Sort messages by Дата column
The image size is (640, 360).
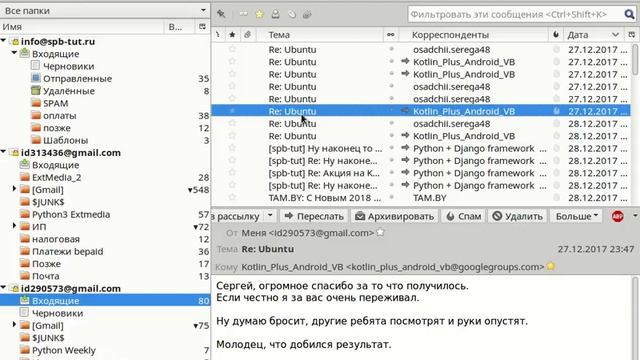point(593,35)
